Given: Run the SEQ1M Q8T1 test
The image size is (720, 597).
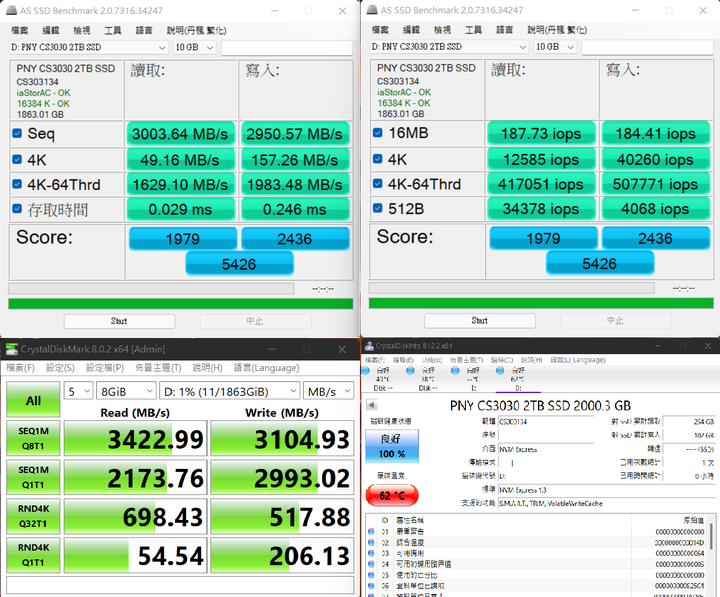Looking at the screenshot, I should click(x=33, y=438).
